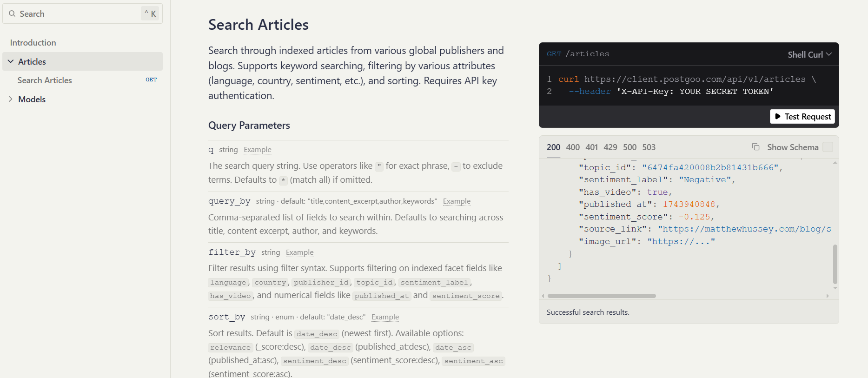Screen dimensions: 868x378
Task: Click the response scroll up arrow
Action: tap(835, 163)
